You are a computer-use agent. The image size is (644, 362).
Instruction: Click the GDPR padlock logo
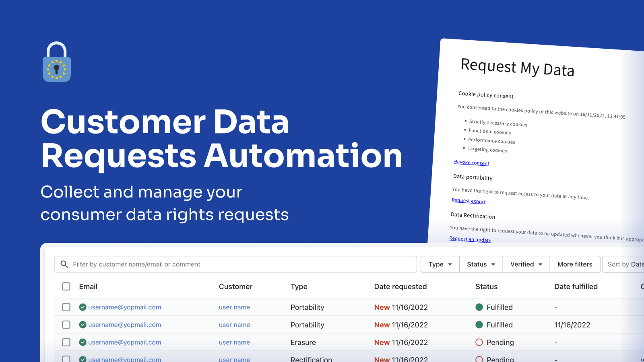tap(56, 62)
